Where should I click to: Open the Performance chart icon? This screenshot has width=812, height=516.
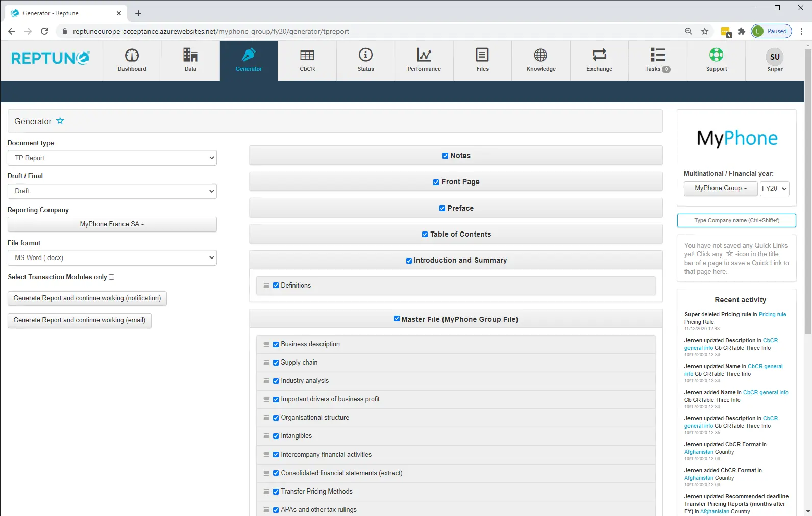[424, 55]
